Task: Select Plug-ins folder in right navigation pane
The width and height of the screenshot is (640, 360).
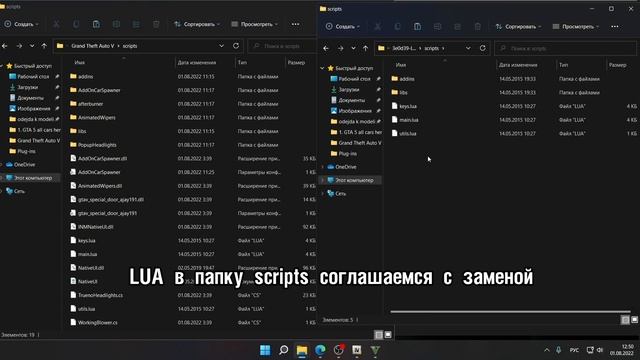Action: pyautogui.click(x=347, y=153)
